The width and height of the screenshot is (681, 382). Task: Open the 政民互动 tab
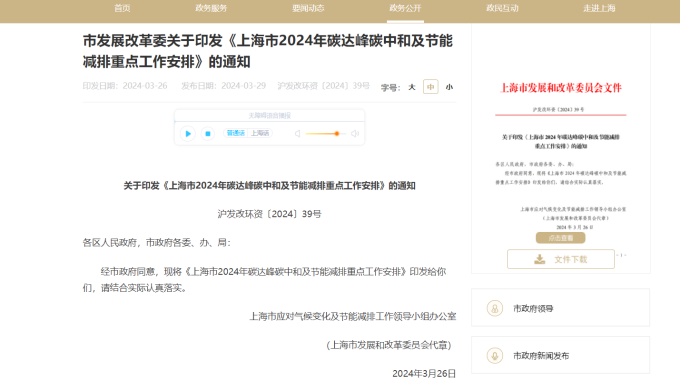(x=502, y=8)
